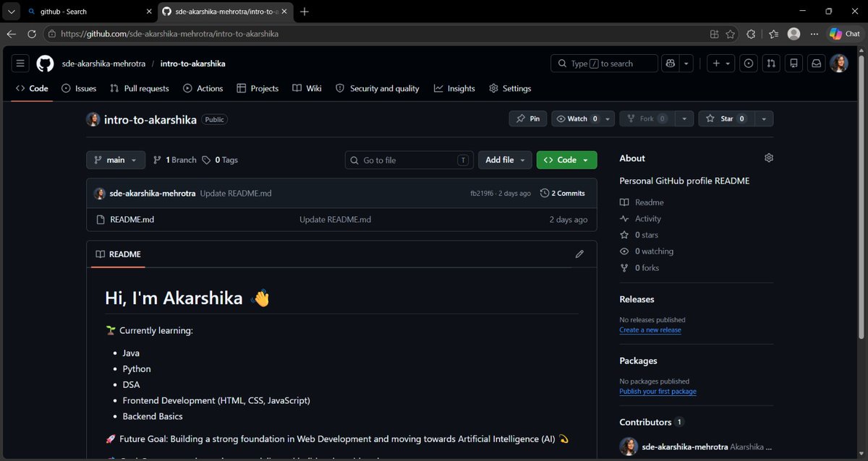View the 1 Branch list

174,160
